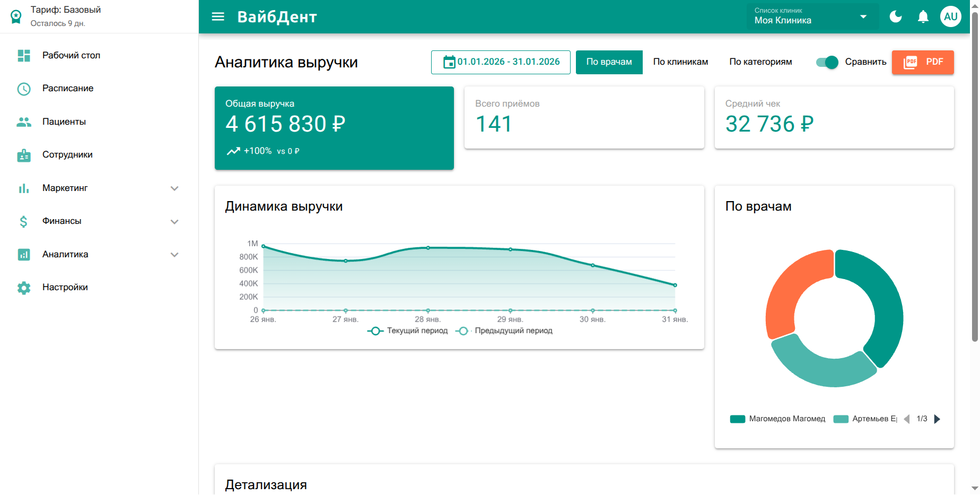This screenshot has height=495, width=980.
Task: Enable the Сравнить comparison toggle
Action: point(827,62)
